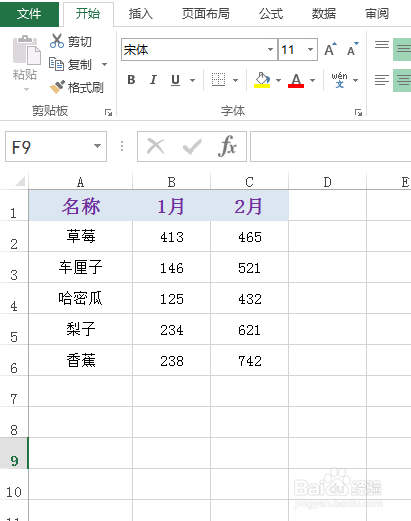The height and width of the screenshot is (521, 411).
Task: Click the formula bar cancel X icon
Action: (x=156, y=146)
